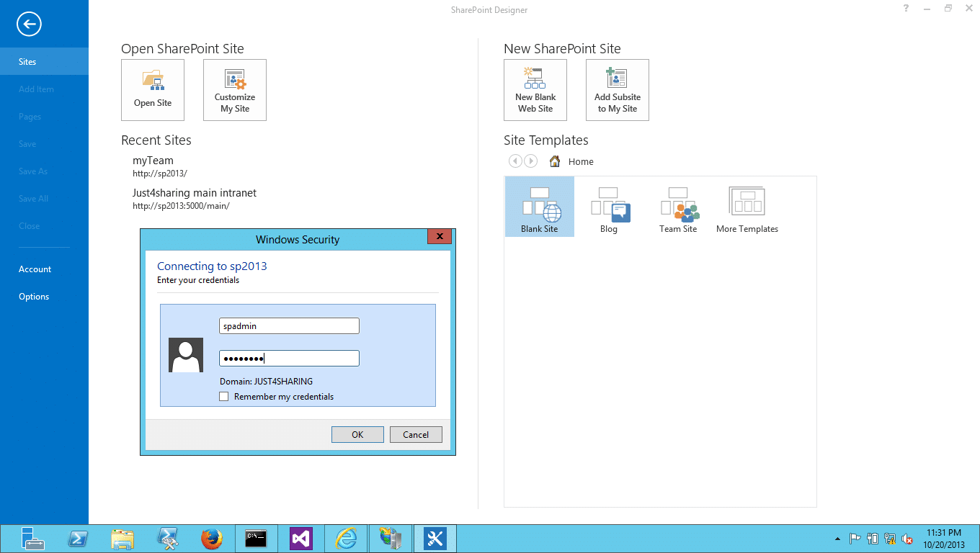
Task: Pick the Blank Site template
Action: pyautogui.click(x=540, y=207)
